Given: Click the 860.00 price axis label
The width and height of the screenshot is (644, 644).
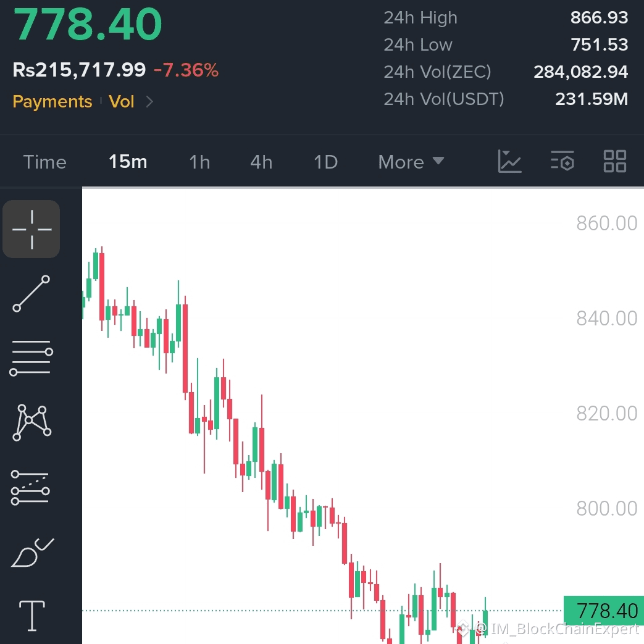Looking at the screenshot, I should click(606, 224).
